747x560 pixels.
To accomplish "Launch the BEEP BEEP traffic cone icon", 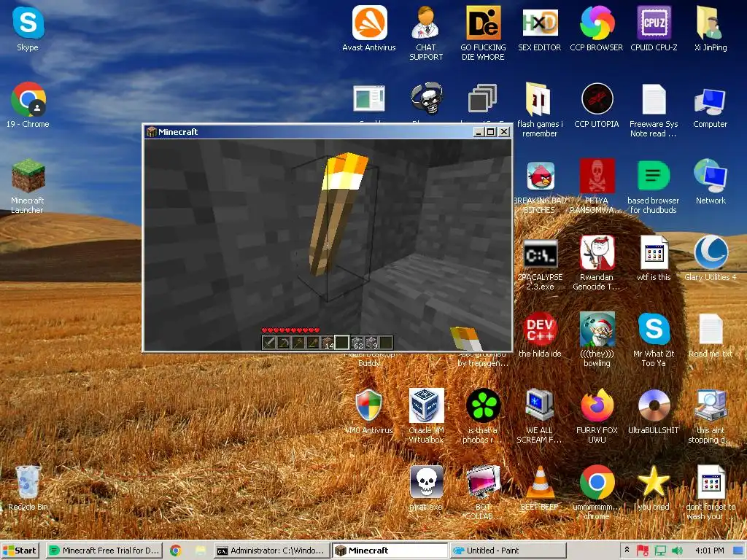I will click(539, 482).
